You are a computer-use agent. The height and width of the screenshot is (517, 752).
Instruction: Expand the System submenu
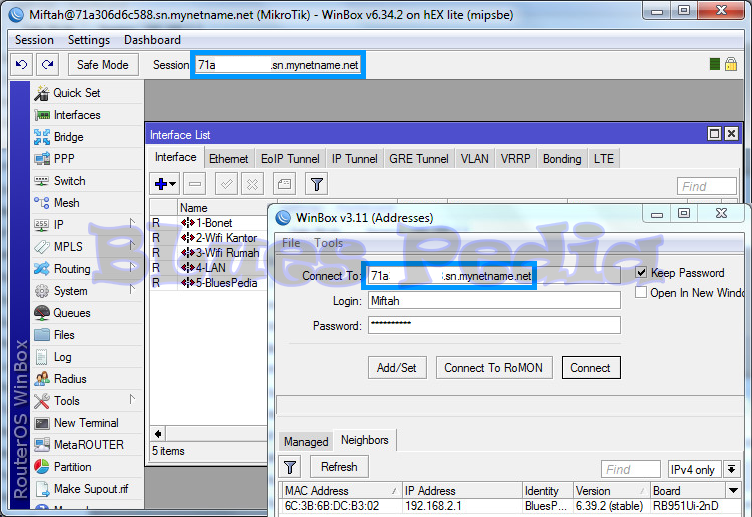133,289
